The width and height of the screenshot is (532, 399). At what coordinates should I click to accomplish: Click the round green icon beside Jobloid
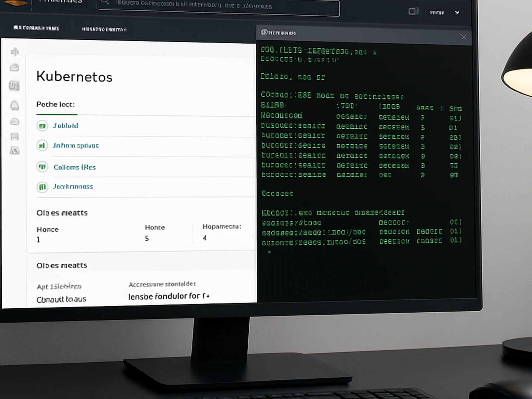click(42, 126)
